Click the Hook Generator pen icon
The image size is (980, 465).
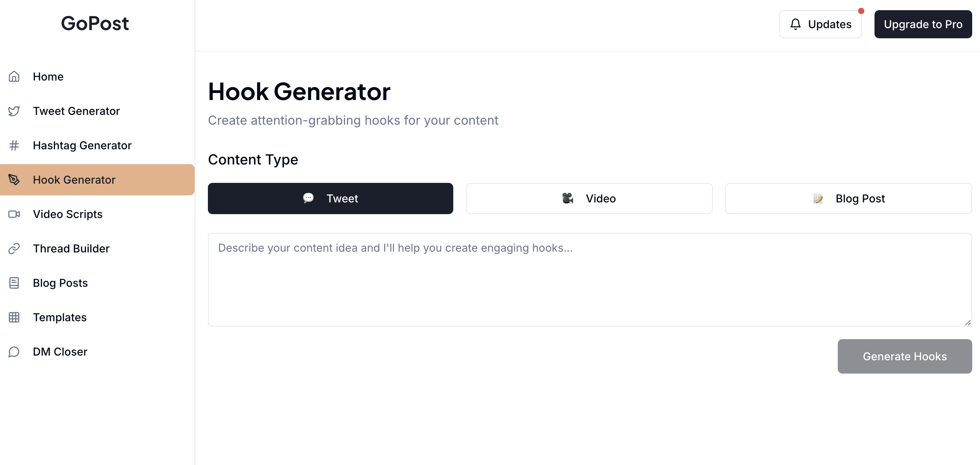pos(14,180)
